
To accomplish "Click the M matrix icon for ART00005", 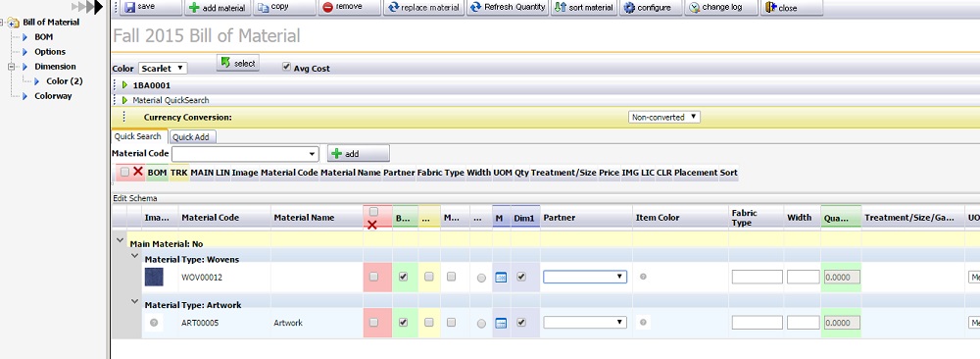I will tap(501, 323).
